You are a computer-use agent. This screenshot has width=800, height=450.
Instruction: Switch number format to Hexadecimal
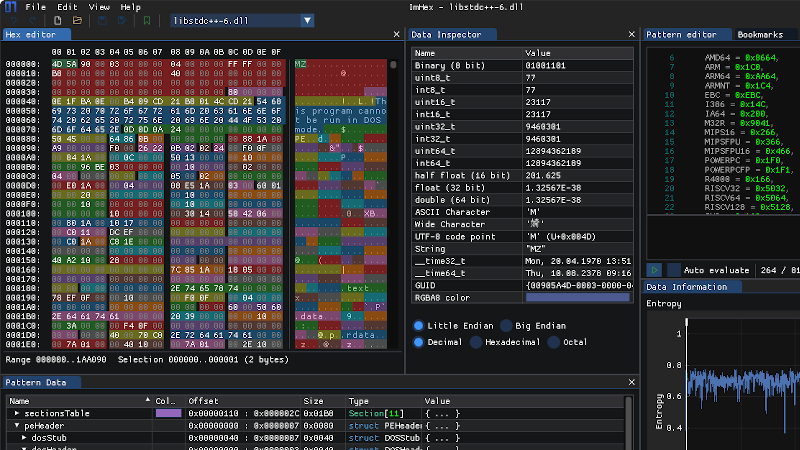[x=475, y=341]
